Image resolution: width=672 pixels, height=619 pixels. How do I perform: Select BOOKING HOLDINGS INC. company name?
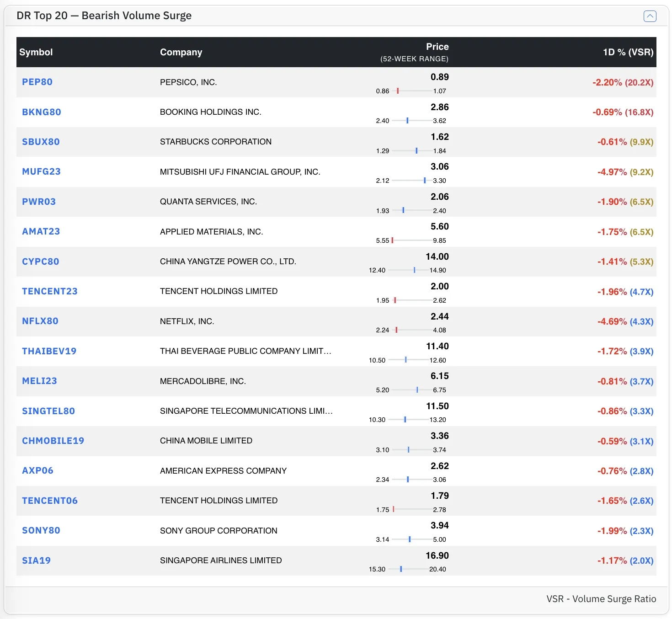pyautogui.click(x=211, y=112)
